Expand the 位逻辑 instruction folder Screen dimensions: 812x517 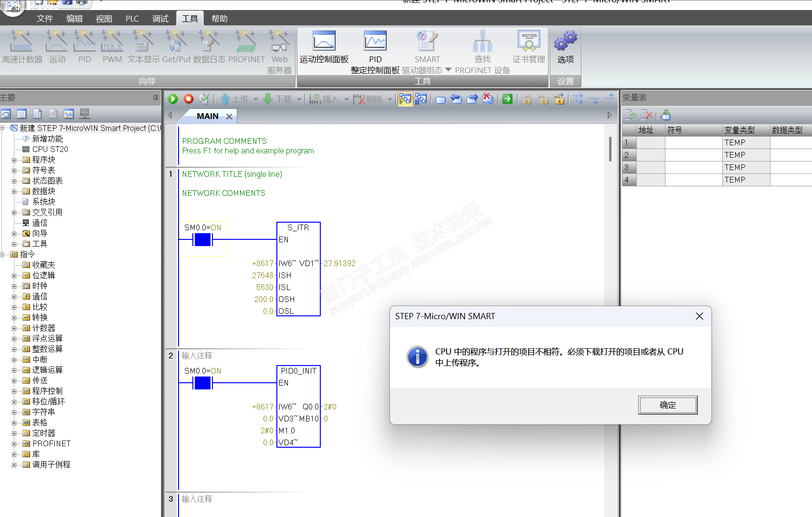tap(14, 276)
